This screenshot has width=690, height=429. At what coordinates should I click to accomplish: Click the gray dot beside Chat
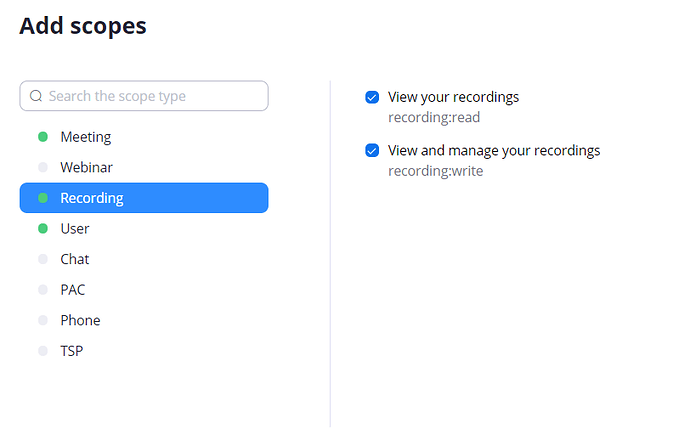pyautogui.click(x=42, y=259)
